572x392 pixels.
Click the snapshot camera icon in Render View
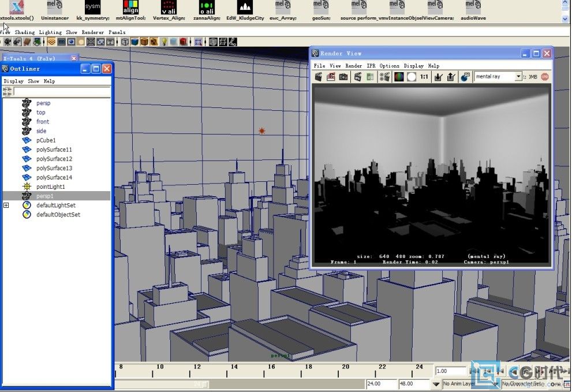pos(343,77)
